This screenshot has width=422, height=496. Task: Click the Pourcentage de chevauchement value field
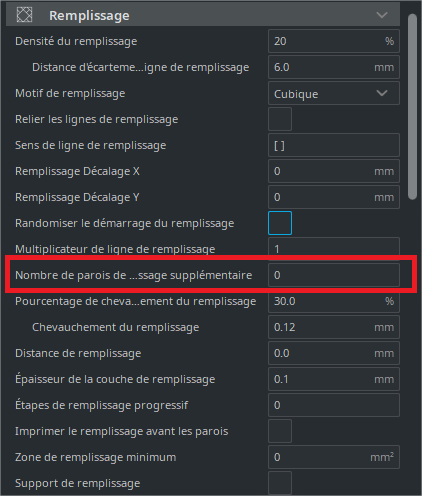pyautogui.click(x=334, y=301)
